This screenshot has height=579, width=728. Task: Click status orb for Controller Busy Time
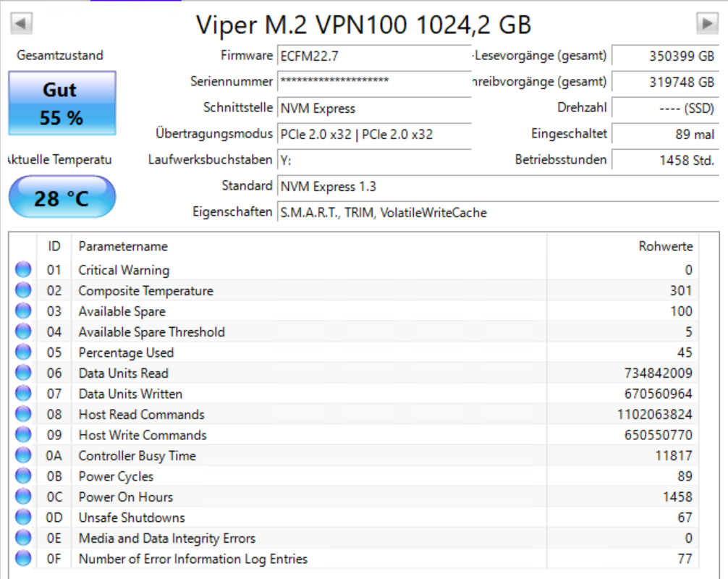tap(23, 455)
